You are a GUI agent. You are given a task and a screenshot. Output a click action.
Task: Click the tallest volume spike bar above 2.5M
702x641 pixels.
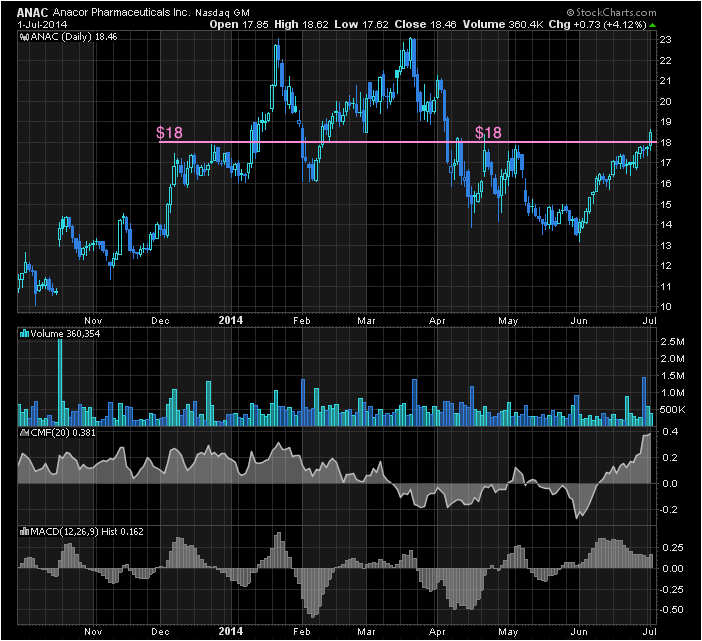click(60, 382)
